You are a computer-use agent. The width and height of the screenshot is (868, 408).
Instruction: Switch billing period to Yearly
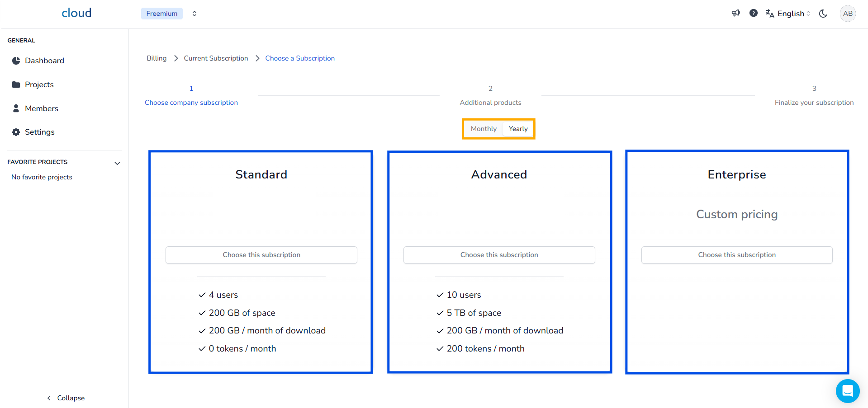pos(518,129)
